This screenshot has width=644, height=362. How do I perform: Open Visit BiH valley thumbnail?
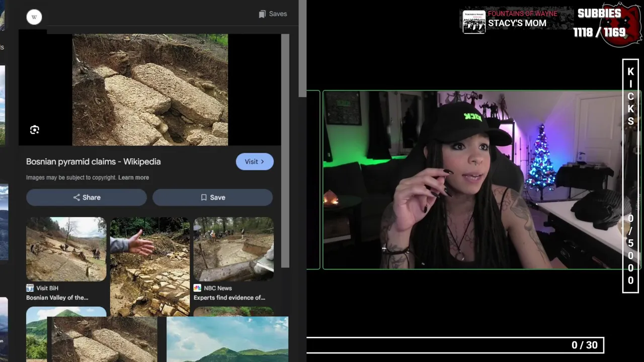66,249
